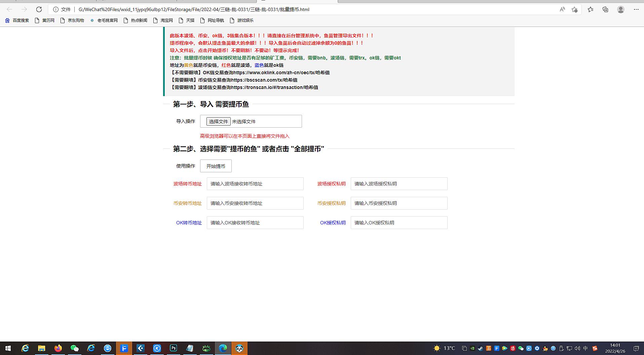
Task: Open the notification center in system tray
Action: click(x=636, y=348)
